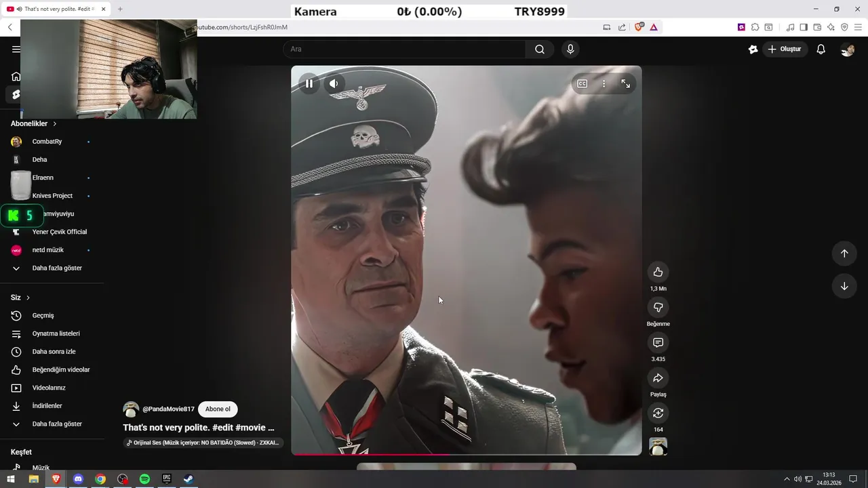Screen dimensions: 868x488
Task: Open Knives Project subscription
Action: (52, 196)
